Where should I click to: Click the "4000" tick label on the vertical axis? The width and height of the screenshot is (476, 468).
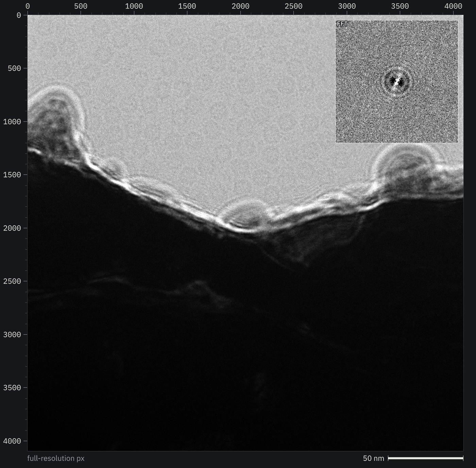tap(12, 441)
